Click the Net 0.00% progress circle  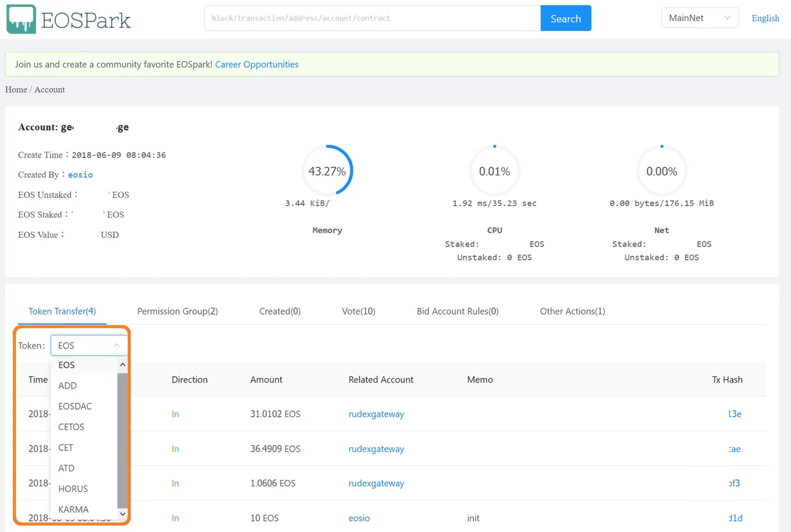[x=662, y=171]
